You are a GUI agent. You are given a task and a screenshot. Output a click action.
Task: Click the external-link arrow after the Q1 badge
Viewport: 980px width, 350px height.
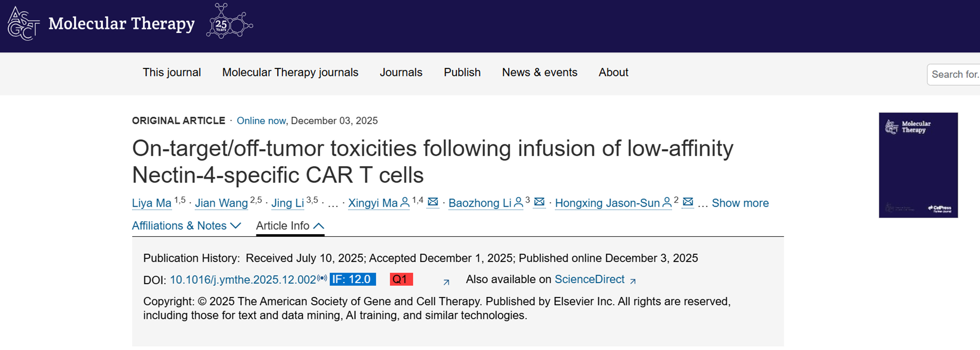445,283
